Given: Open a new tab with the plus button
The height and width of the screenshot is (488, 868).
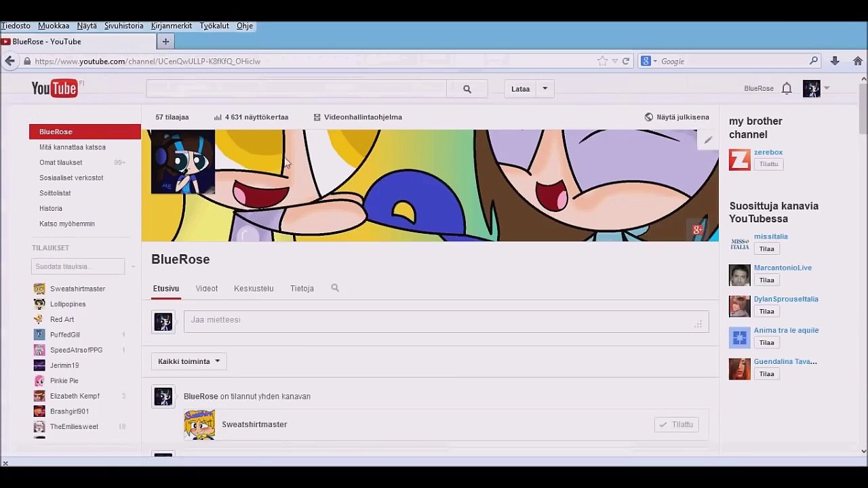Looking at the screenshot, I should coord(165,41).
